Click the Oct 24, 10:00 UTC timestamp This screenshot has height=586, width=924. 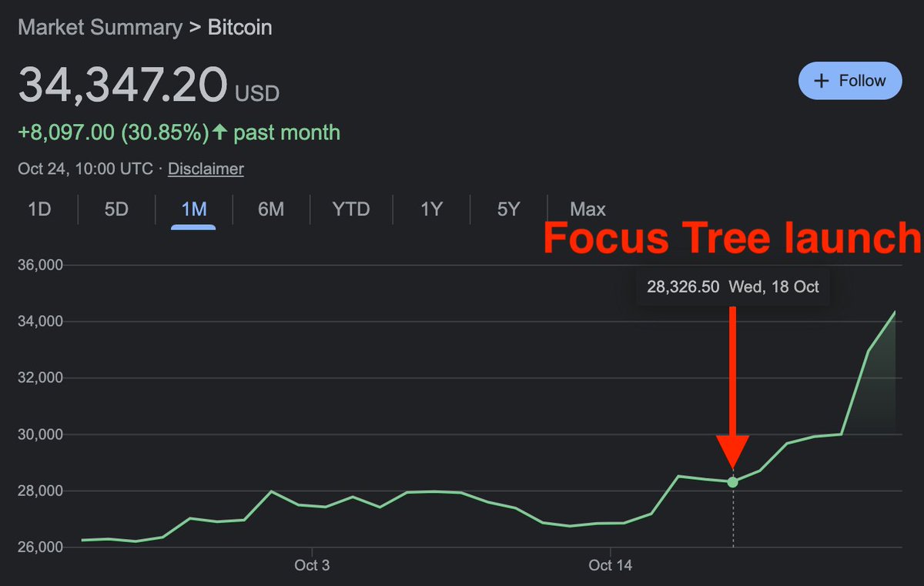[x=85, y=169]
